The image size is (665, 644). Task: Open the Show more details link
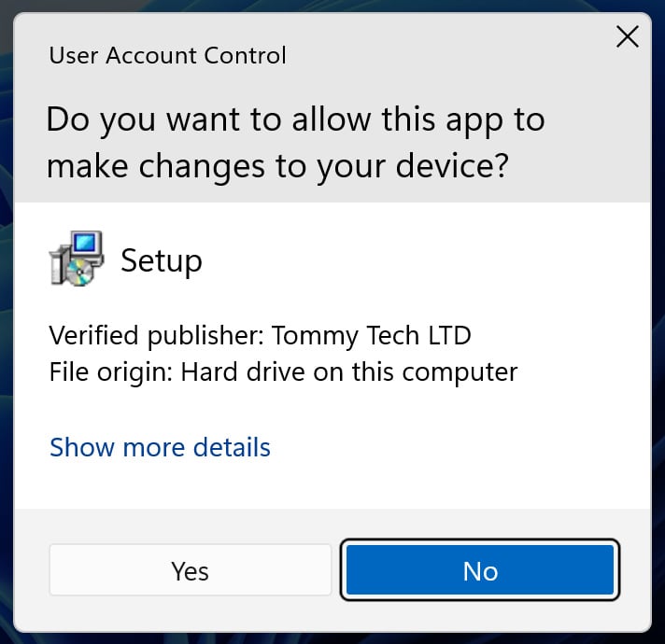(x=160, y=447)
